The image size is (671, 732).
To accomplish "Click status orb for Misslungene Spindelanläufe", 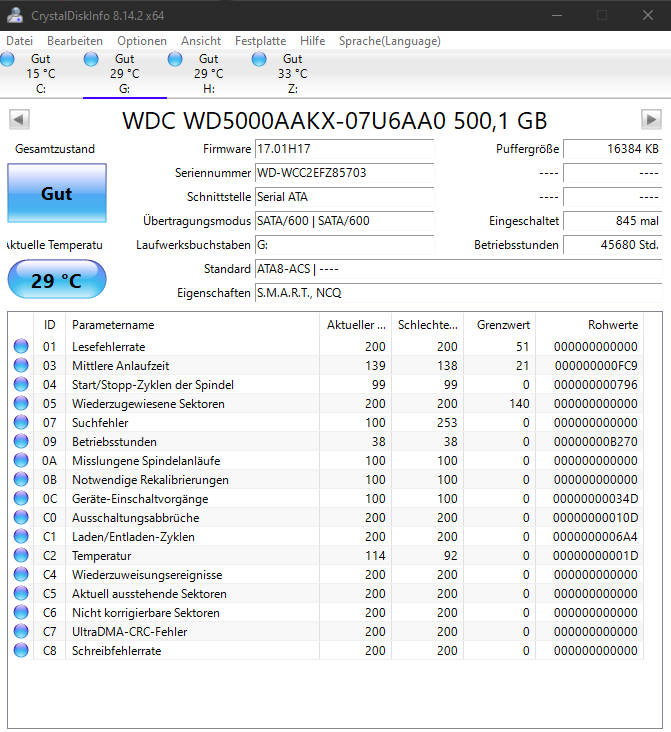I will click(x=21, y=460).
